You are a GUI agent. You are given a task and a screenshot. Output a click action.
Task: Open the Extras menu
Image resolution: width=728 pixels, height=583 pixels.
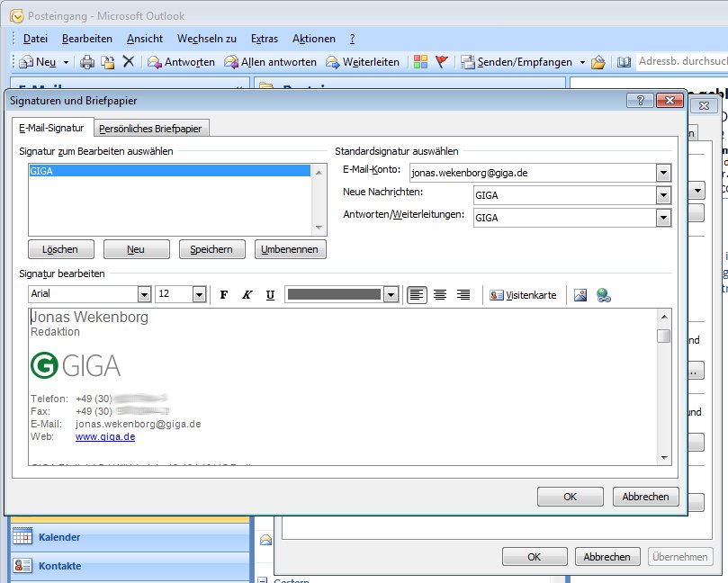pyautogui.click(x=265, y=39)
